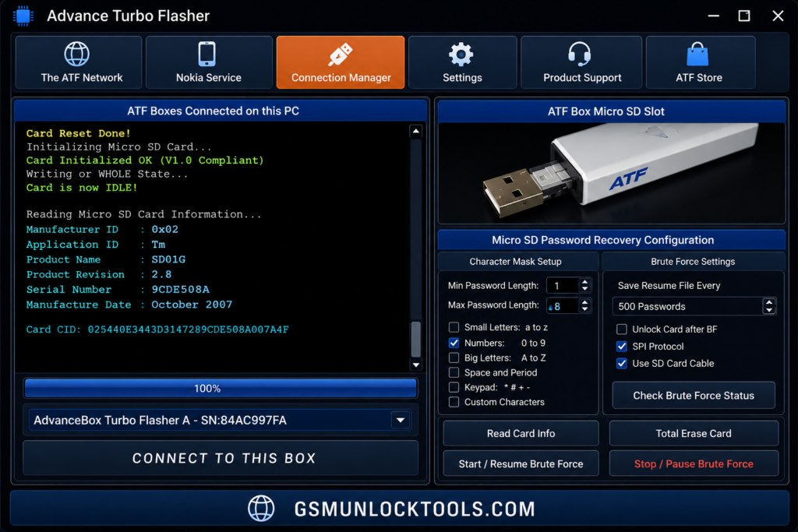Click Check Brute Force Status

pyautogui.click(x=693, y=395)
